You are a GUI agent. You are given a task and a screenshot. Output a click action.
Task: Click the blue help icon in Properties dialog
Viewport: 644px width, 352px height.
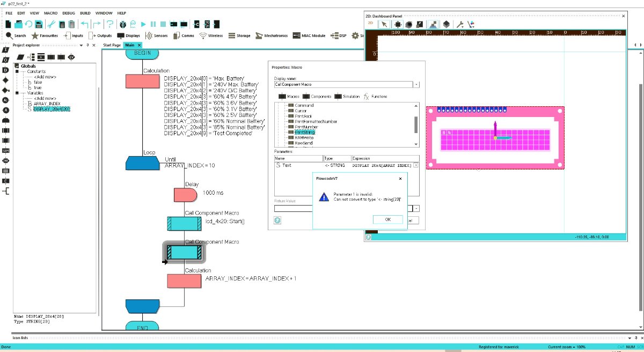[277, 220]
